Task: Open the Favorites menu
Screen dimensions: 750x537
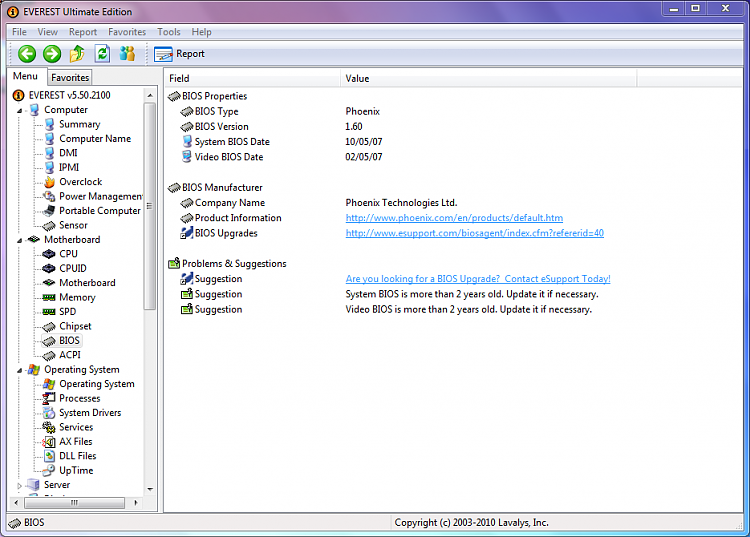Action: [x=127, y=32]
